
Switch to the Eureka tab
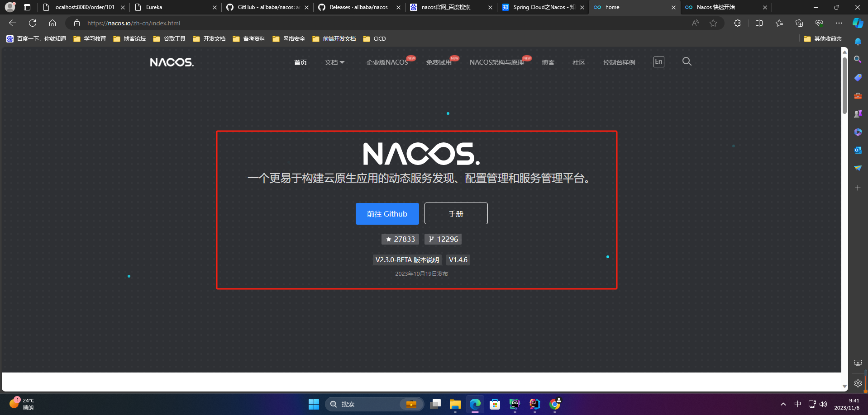coord(176,7)
